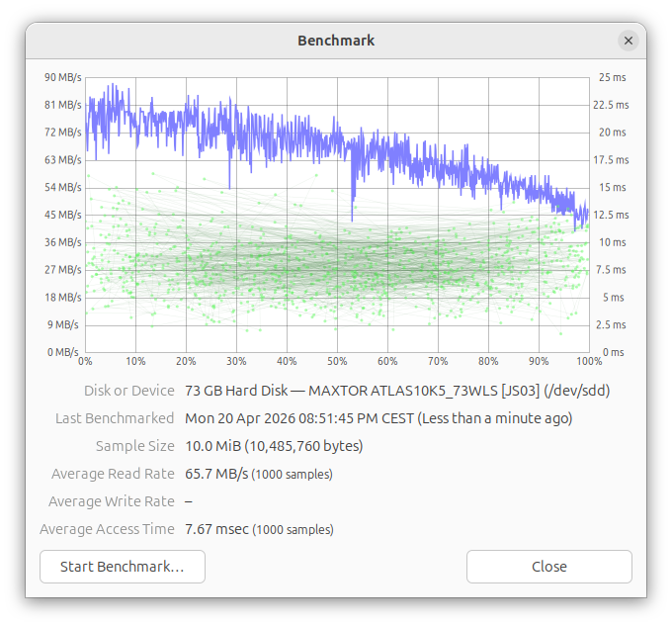Viewport: 672px width, 626px height.
Task: Click the 25 ms axis label
Action: click(x=612, y=77)
